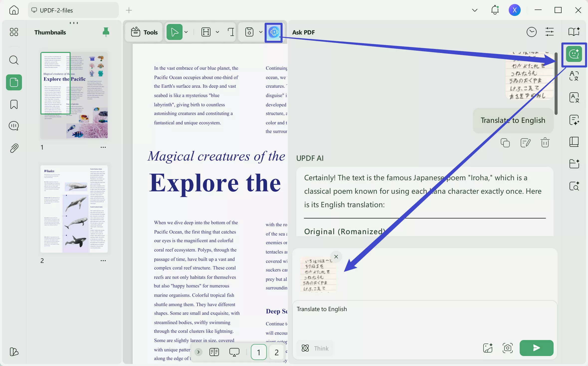Open the UPDF AI assistant in the toolbar
The height and width of the screenshot is (366, 588).
(274, 32)
